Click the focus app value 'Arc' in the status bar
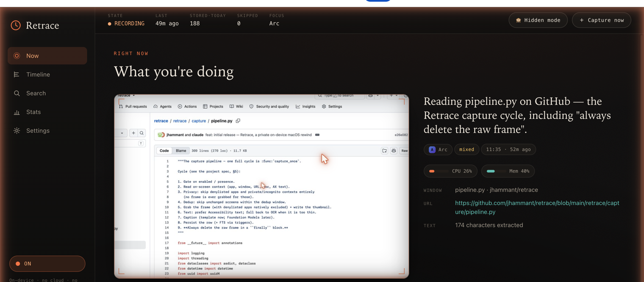This screenshot has height=282, width=644. [274, 23]
